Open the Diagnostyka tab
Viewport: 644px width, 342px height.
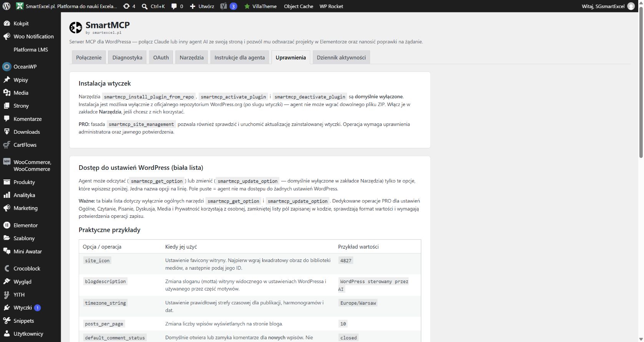(x=127, y=58)
